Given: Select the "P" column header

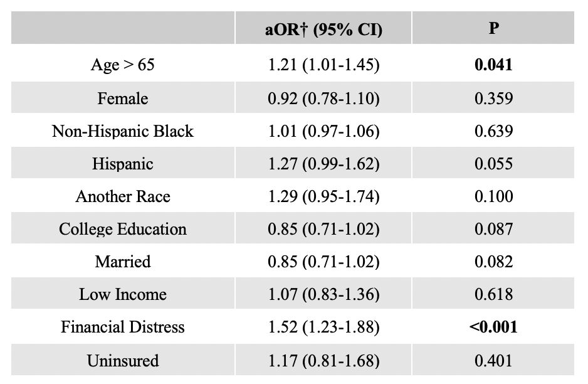Looking at the screenshot, I should point(493,29).
